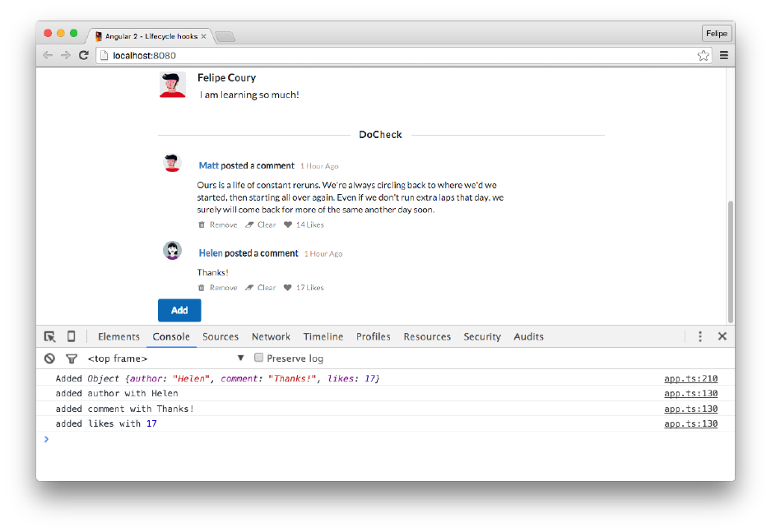Open the Security tab
This screenshot has width=771, height=532.
point(482,336)
